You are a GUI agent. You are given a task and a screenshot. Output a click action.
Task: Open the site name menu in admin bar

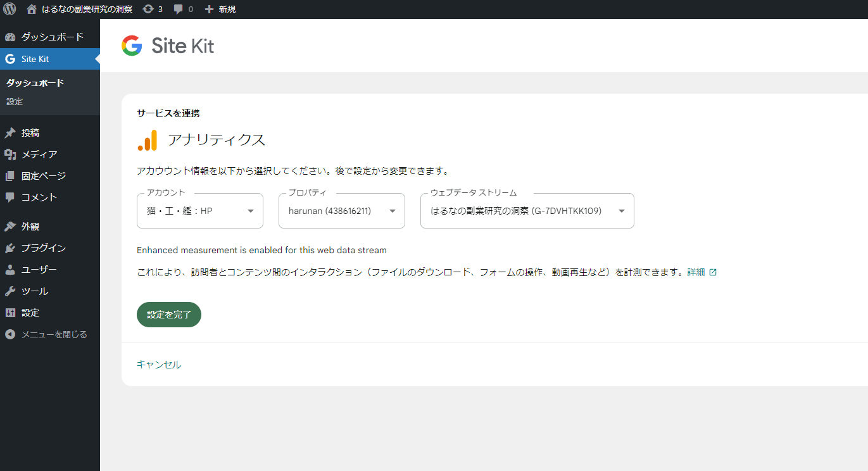79,9
